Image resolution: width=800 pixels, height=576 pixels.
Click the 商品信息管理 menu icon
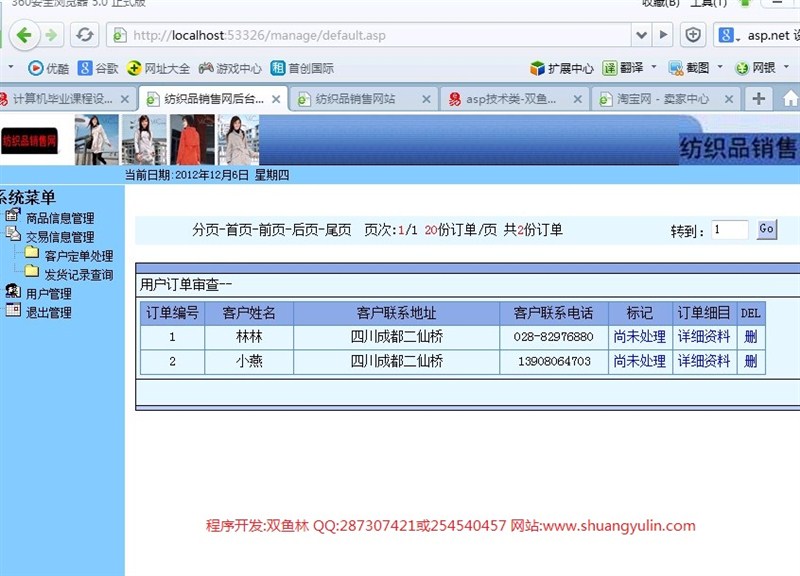click(13, 215)
